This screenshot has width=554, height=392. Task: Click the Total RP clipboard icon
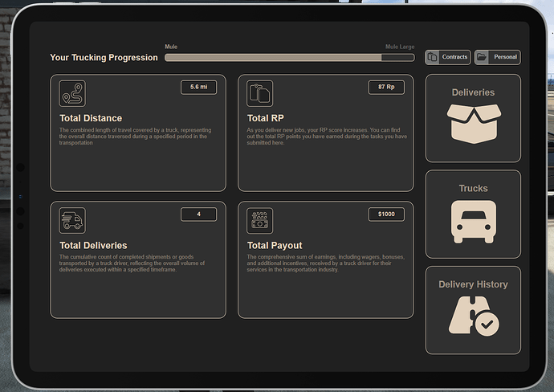(x=259, y=94)
